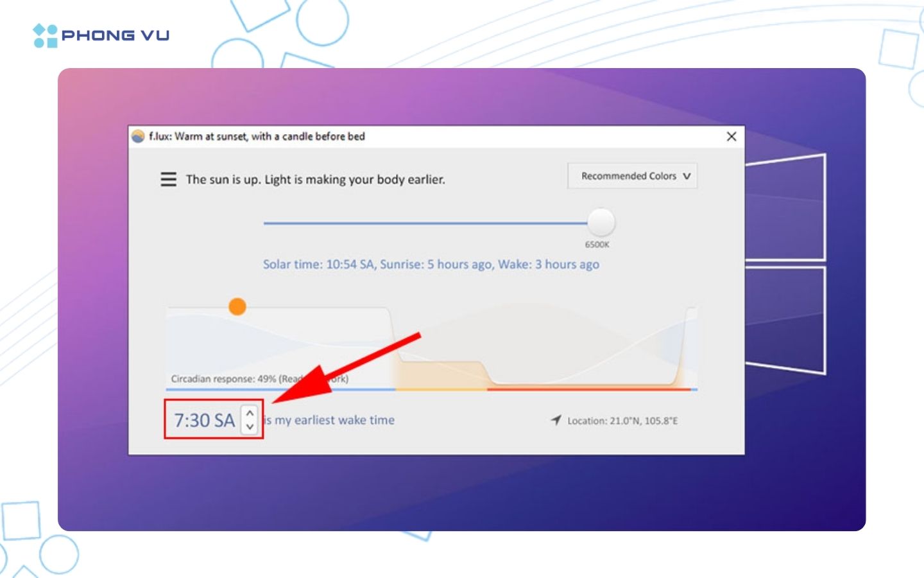924x578 pixels.
Task: Click the Solar time and Sunrise info text
Action: (x=431, y=265)
